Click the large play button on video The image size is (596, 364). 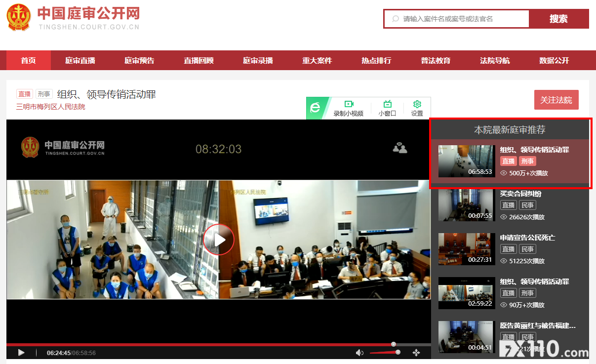click(x=219, y=240)
